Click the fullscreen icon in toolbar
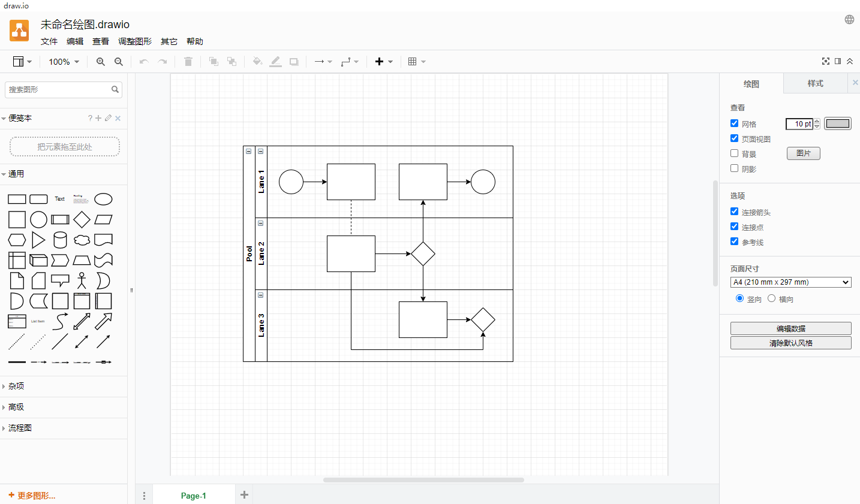The image size is (860, 504). pyautogui.click(x=826, y=61)
